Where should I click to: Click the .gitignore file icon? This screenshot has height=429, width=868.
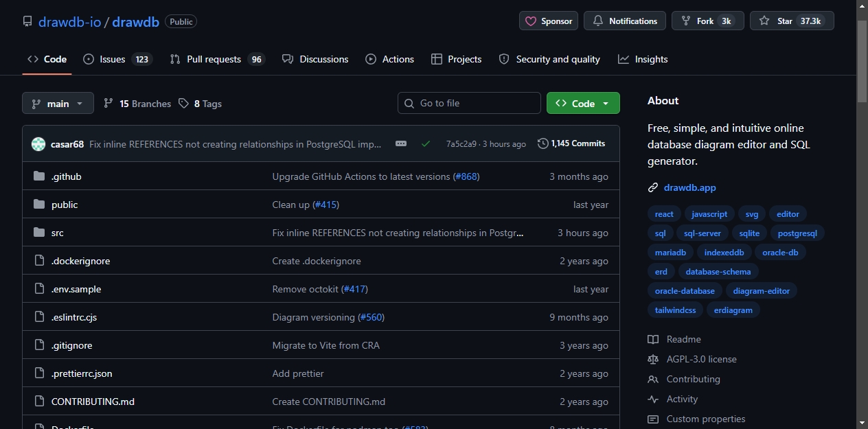coord(39,345)
